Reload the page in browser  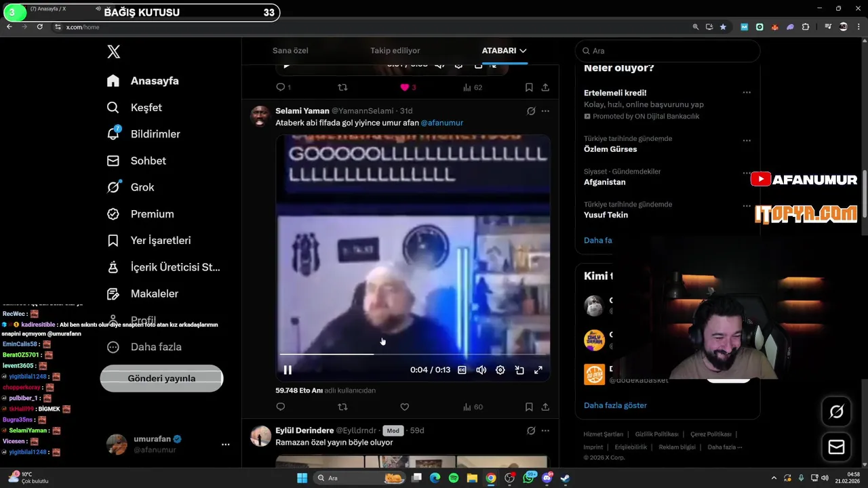point(39,26)
